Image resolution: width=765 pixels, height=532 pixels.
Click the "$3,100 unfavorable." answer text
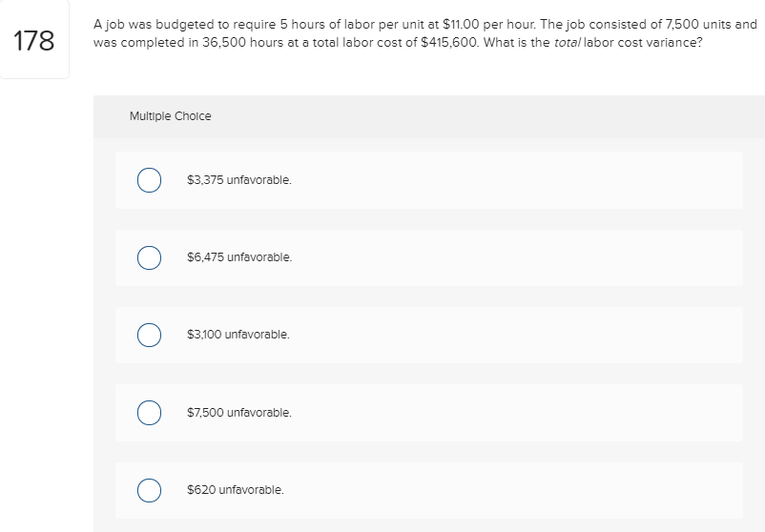[x=238, y=335]
